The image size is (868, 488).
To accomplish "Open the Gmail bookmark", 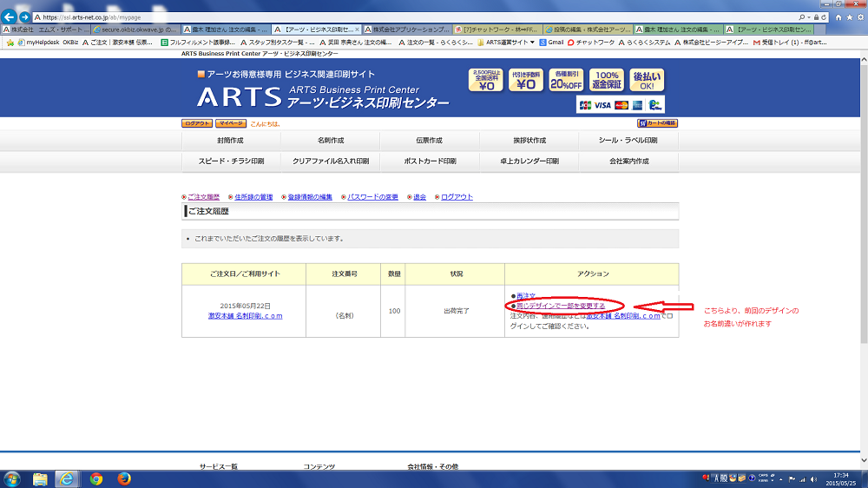I will click(551, 42).
